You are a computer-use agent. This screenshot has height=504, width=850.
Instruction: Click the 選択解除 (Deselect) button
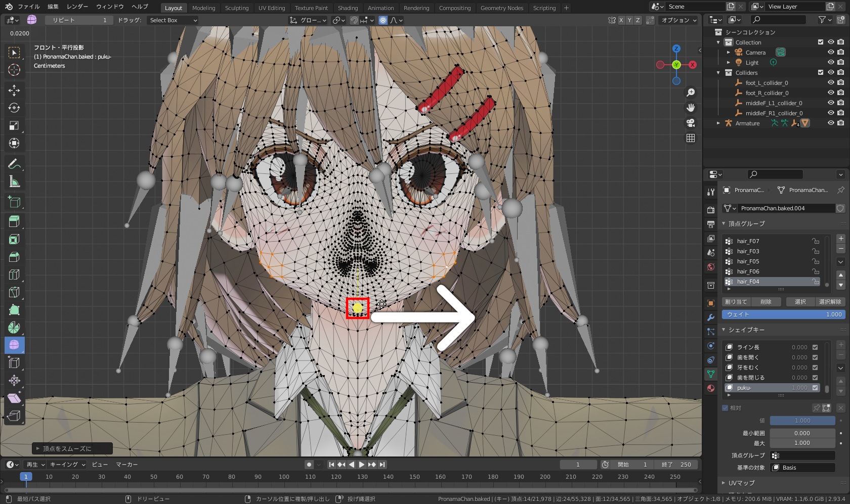830,302
